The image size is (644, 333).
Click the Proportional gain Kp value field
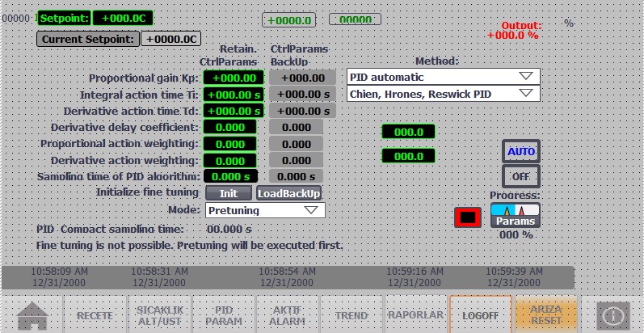coord(234,78)
